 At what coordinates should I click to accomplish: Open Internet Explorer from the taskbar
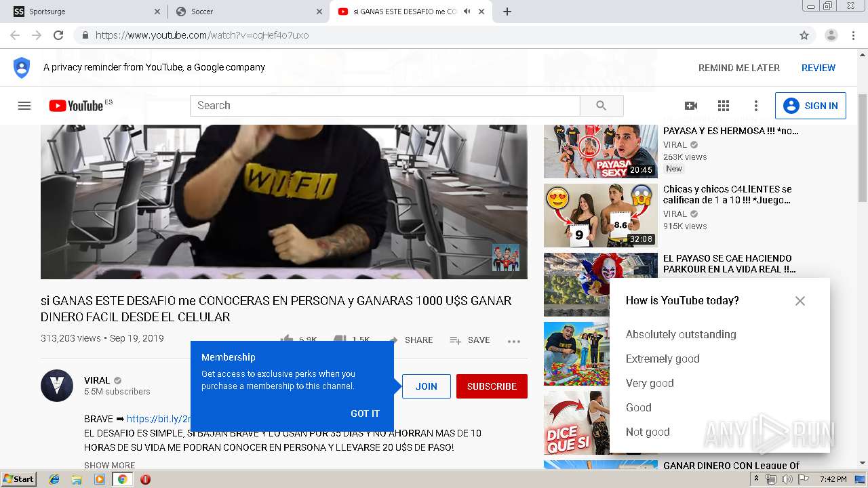click(54, 479)
